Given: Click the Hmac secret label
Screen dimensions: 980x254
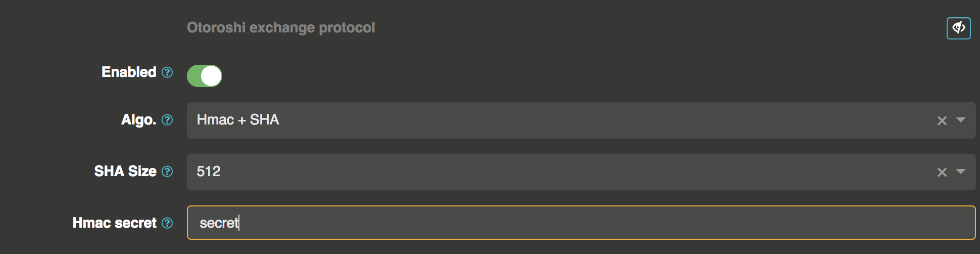Looking at the screenshot, I should click(115, 223).
